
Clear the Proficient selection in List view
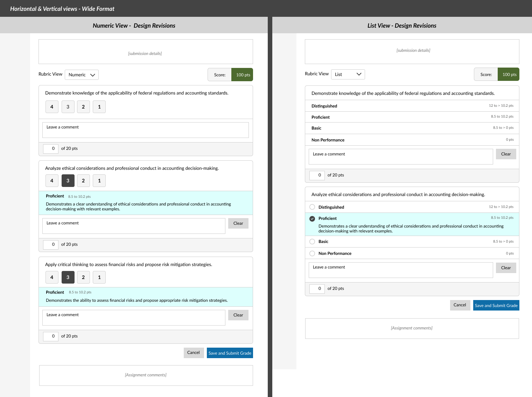tap(506, 268)
